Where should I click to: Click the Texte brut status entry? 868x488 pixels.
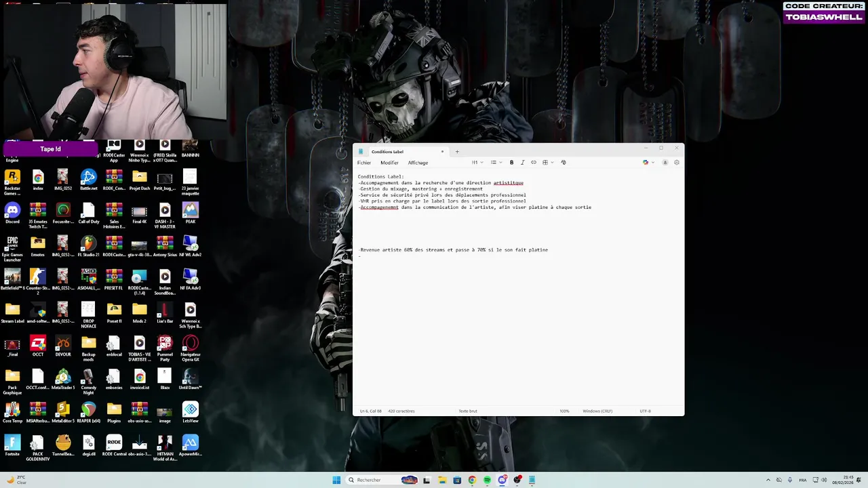click(x=468, y=411)
